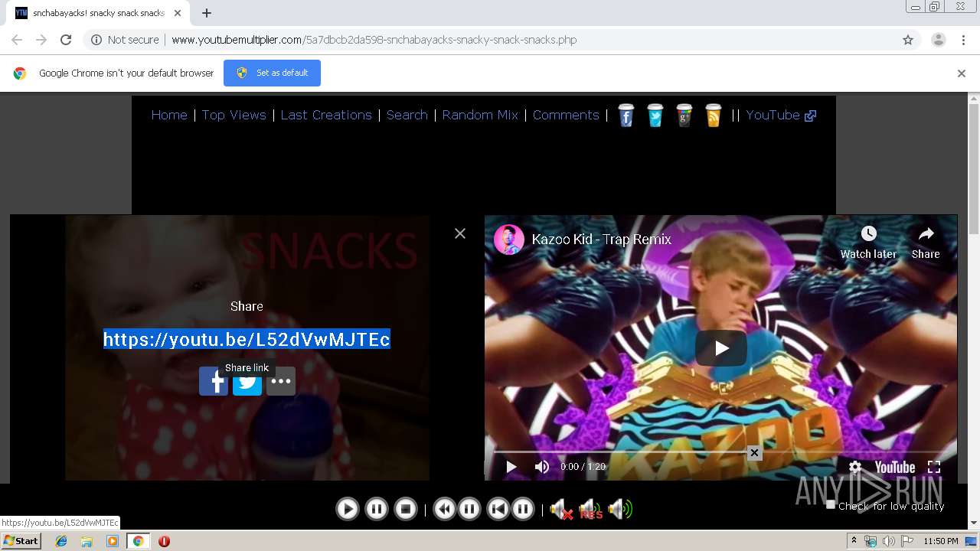Viewport: 980px width, 551px height.
Task: Open the Chrome profile avatar
Action: pyautogui.click(x=939, y=40)
